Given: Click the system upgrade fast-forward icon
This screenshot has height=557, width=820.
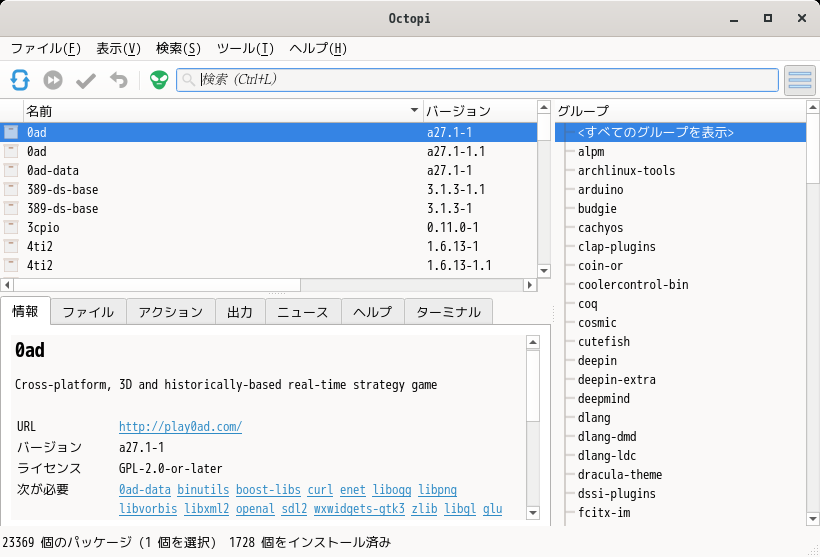Looking at the screenshot, I should coord(53,80).
